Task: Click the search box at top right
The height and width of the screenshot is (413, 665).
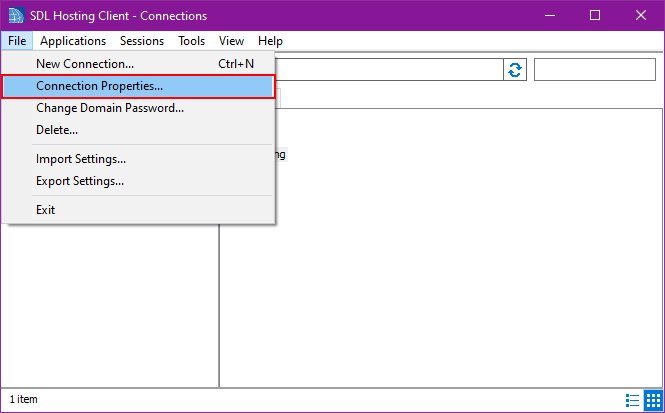Action: point(594,70)
